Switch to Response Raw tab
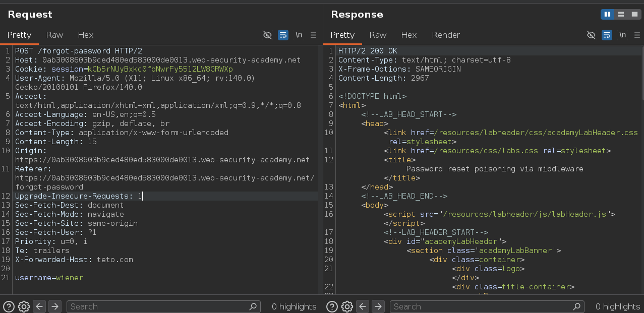The height and width of the screenshot is (313, 644). pyautogui.click(x=378, y=35)
